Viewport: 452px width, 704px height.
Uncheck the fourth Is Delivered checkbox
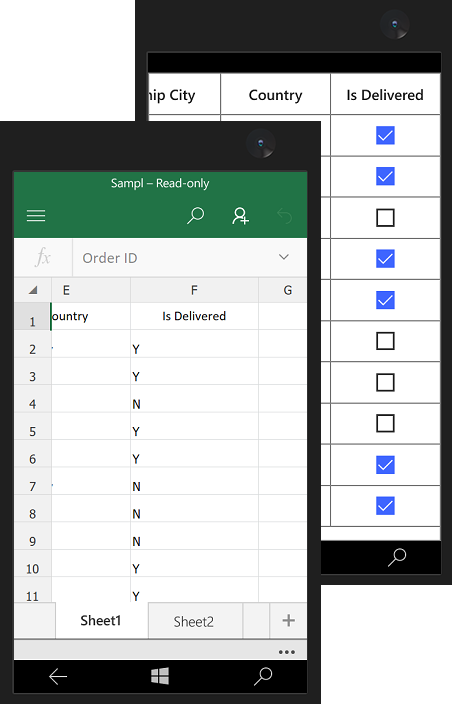385,259
